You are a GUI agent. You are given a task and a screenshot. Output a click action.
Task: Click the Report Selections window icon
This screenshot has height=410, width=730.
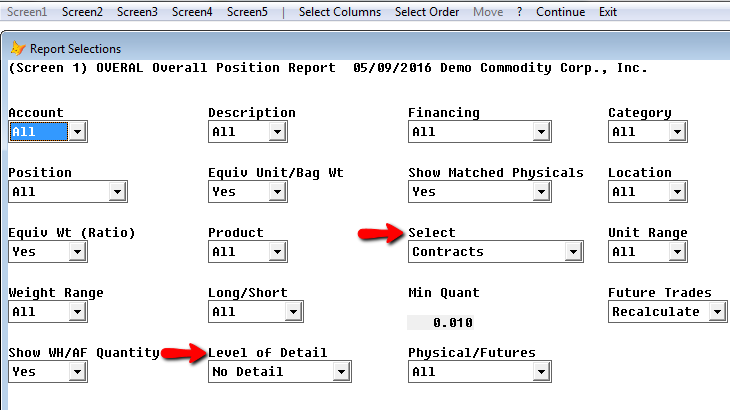(18, 48)
